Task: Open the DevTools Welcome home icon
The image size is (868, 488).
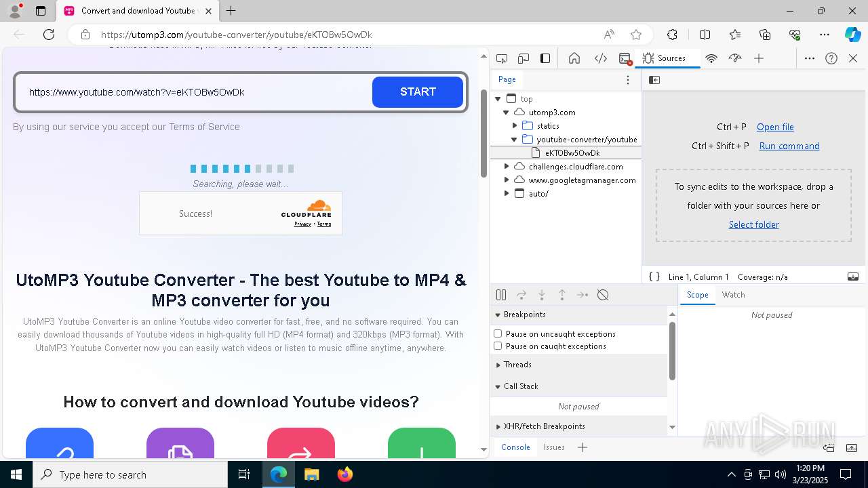Action: pyautogui.click(x=574, y=58)
